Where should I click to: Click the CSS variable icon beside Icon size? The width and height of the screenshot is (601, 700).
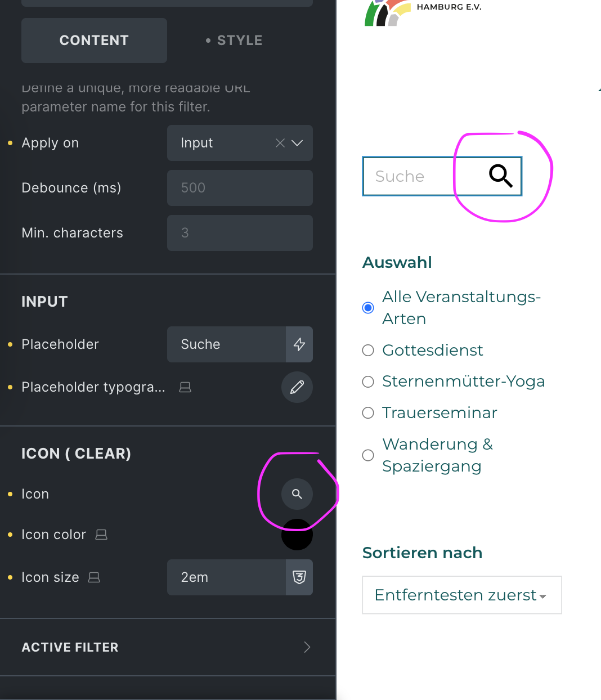299,577
